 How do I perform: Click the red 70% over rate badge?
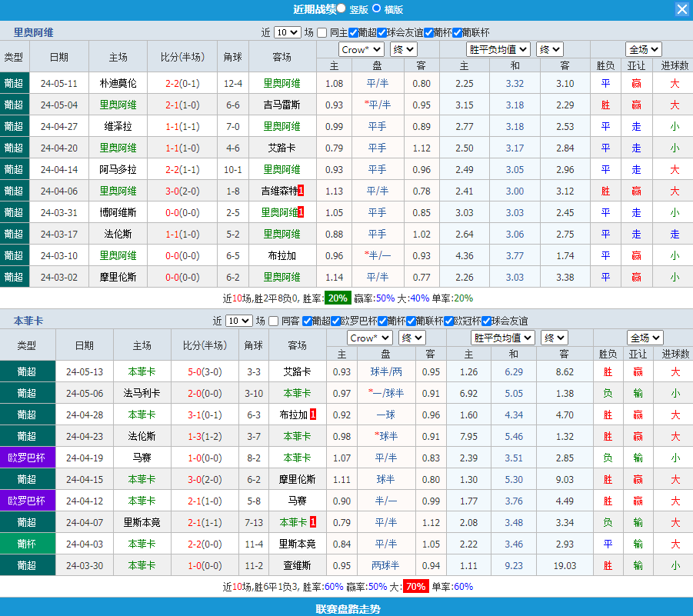point(415,587)
